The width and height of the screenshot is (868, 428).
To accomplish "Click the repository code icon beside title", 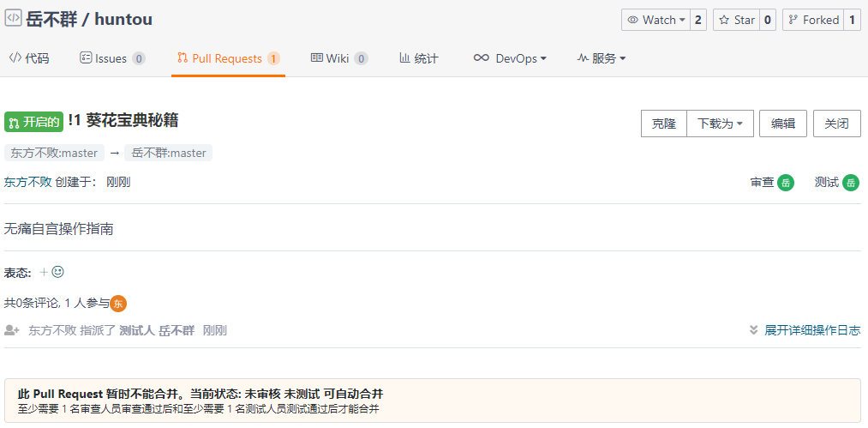I will [13, 18].
